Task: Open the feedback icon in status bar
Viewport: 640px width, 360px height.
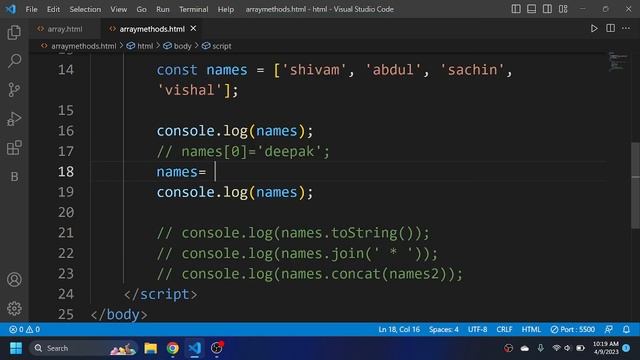Action: pyautogui.click(x=609, y=329)
